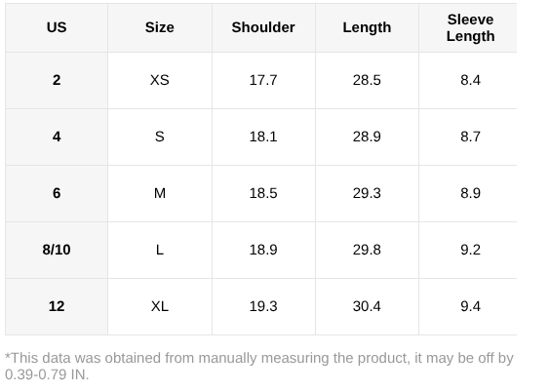Screen dimensions: 549x392
Task: Click the manual measurement disclaimer text
Action: click(x=259, y=367)
